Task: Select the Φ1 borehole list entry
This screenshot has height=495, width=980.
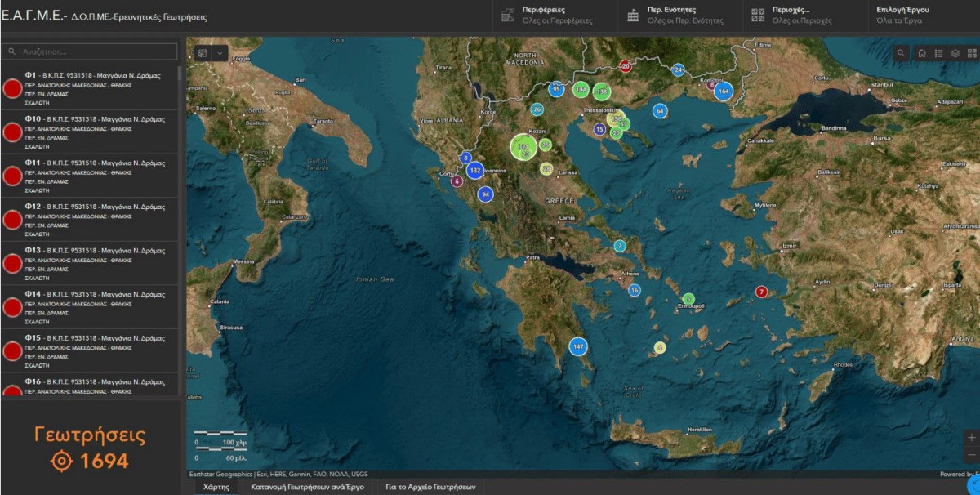Action: (x=89, y=88)
